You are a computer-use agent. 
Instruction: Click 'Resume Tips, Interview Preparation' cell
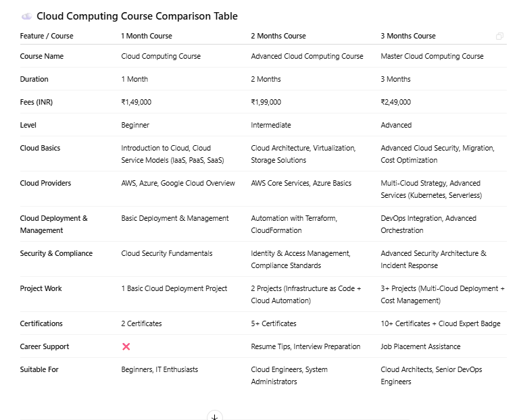click(305, 346)
